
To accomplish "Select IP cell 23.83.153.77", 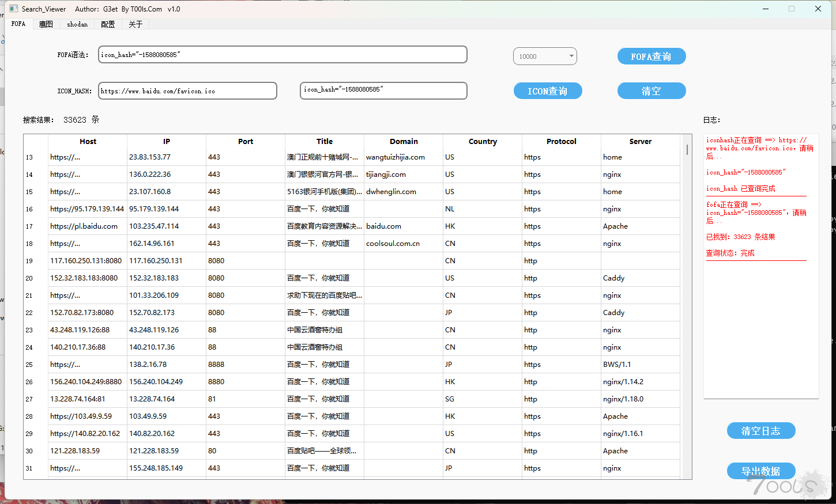I will [167, 157].
